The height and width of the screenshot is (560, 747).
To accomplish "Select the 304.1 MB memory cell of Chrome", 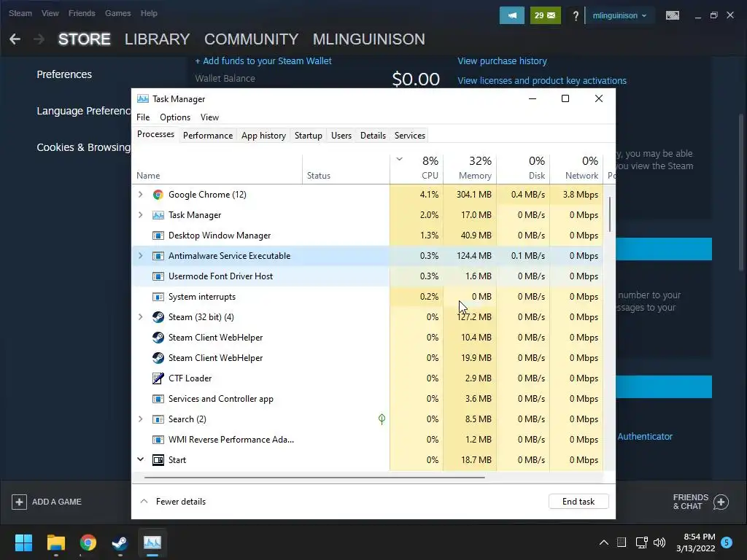I will point(470,194).
